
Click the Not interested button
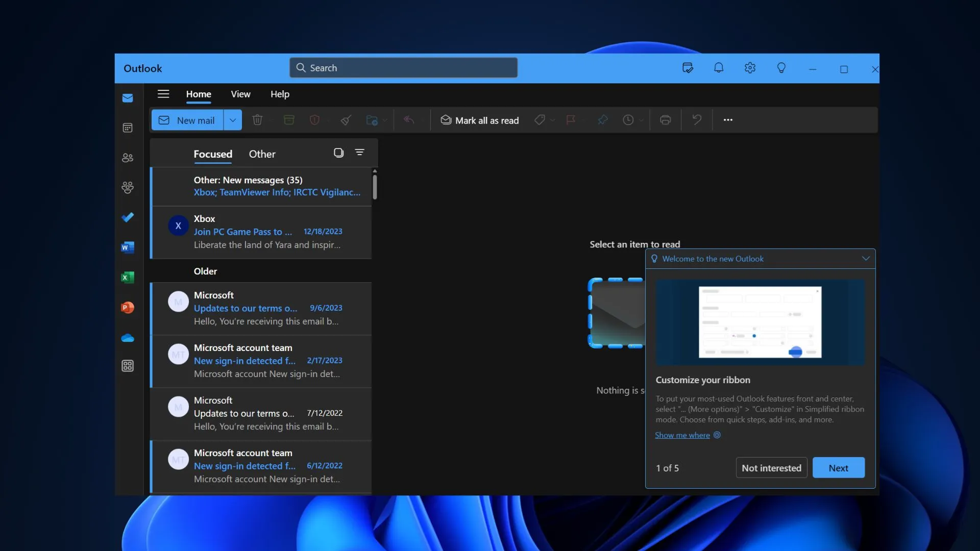click(x=771, y=467)
